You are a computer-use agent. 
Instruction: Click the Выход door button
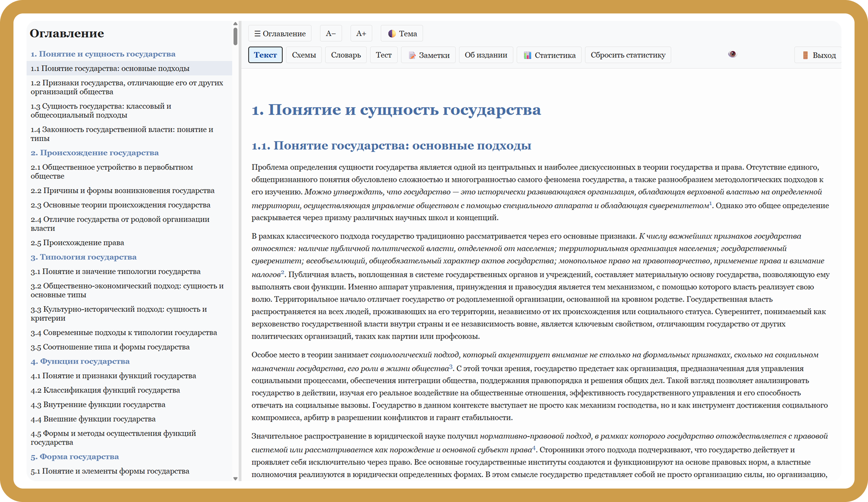818,55
